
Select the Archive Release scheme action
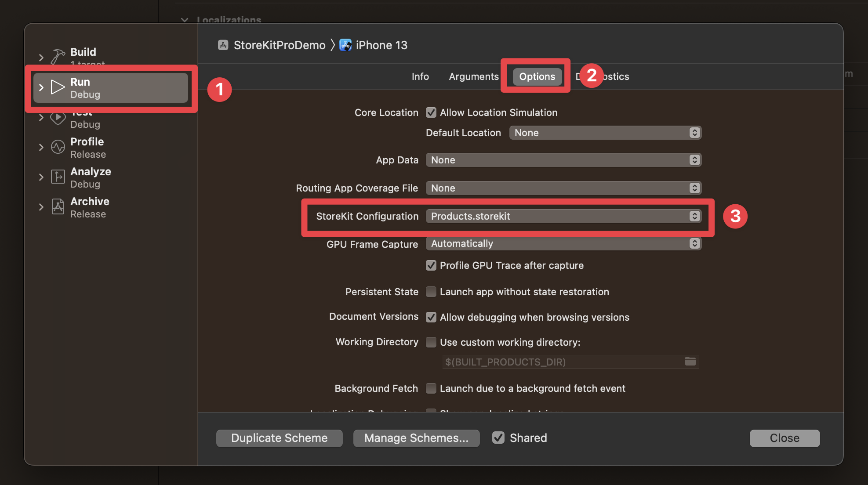coord(111,207)
